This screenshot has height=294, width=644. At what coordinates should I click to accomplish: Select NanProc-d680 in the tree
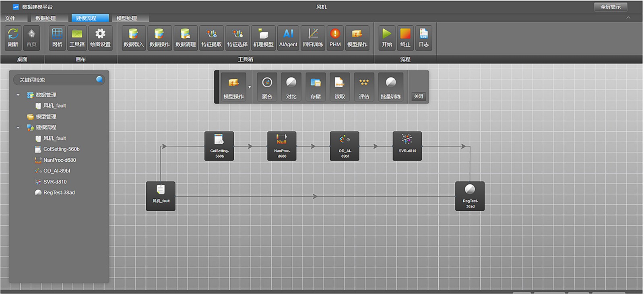(x=56, y=160)
